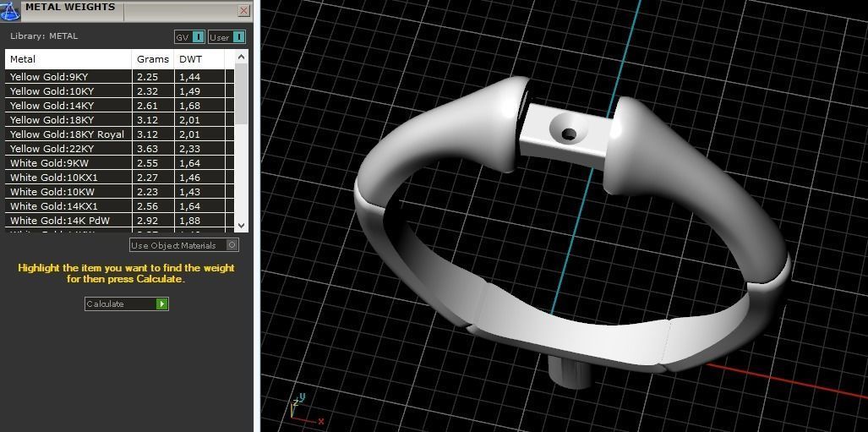Toggle the User library switch
The image size is (868, 432).
pos(227,37)
